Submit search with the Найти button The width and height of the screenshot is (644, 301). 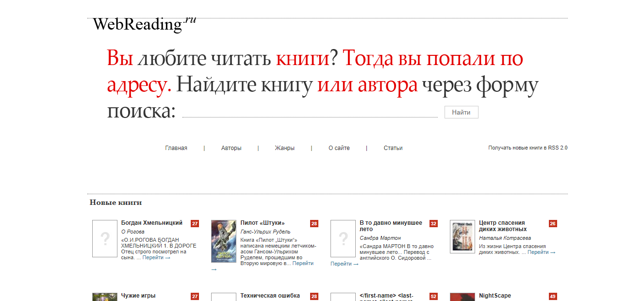(461, 112)
